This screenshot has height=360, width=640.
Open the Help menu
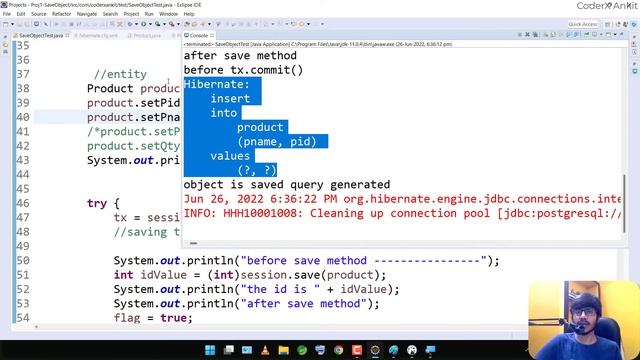[x=189, y=14]
